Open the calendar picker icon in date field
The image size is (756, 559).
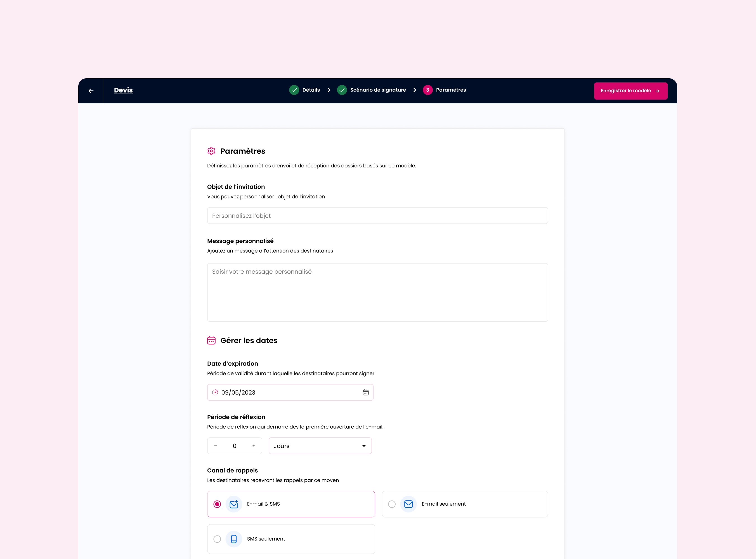tap(365, 392)
